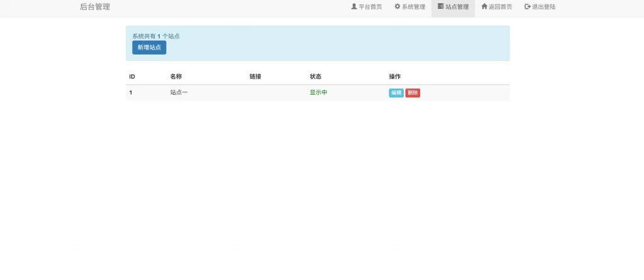The width and height of the screenshot is (644, 280).
Task: Click the 名称 column header
Action: tap(175, 77)
